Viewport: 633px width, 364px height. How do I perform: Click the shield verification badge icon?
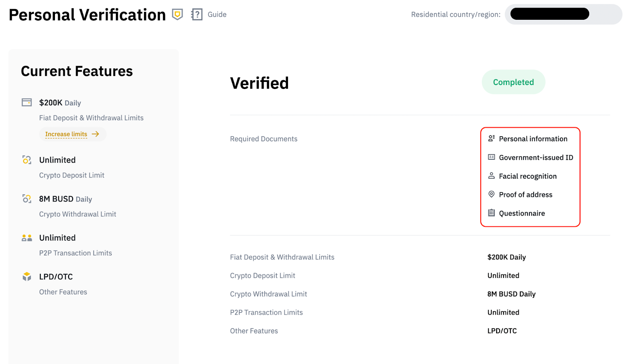click(177, 14)
